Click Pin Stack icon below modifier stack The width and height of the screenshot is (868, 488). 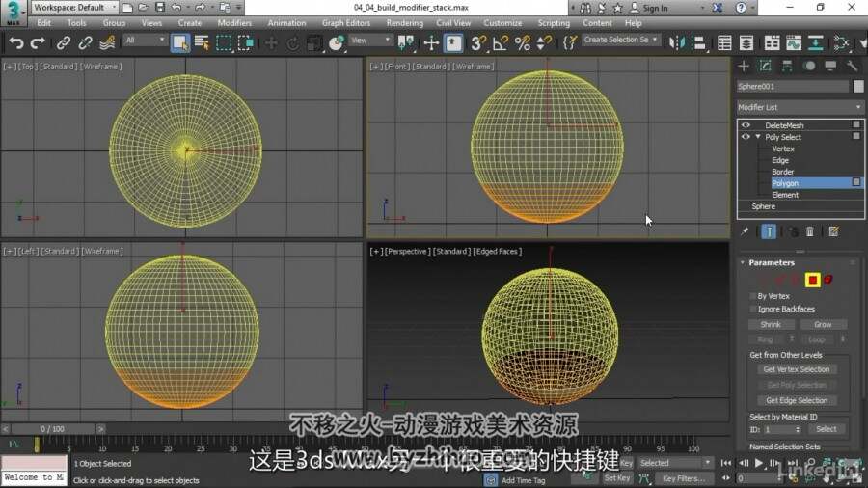pos(745,231)
